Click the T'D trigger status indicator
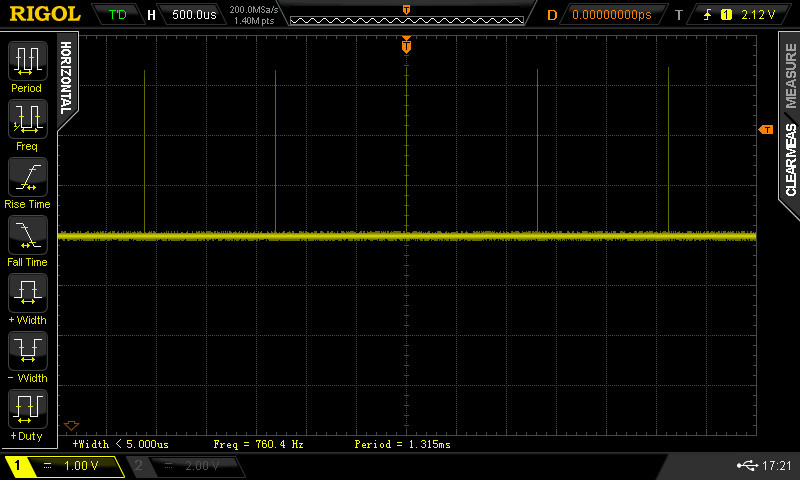800x480 pixels. 117,15
